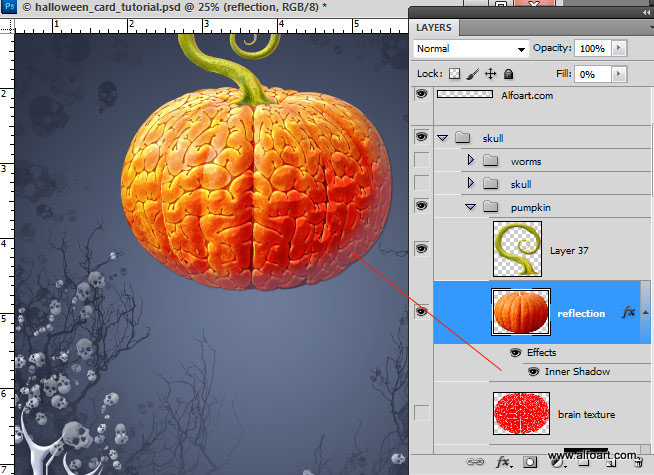Show the worms group layer
This screenshot has width=654, height=475.
[x=421, y=160]
